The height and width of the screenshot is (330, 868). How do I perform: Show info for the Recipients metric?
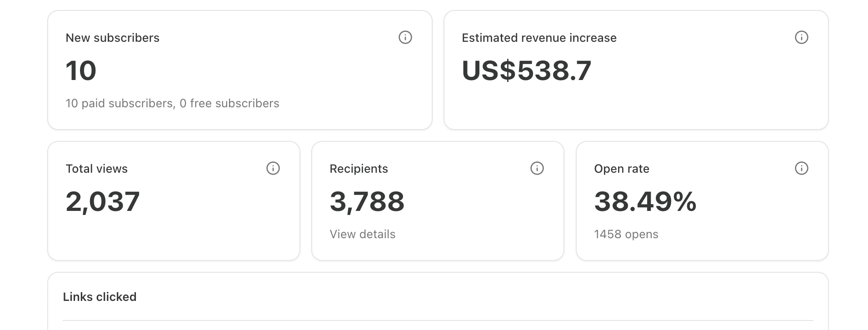coord(537,168)
